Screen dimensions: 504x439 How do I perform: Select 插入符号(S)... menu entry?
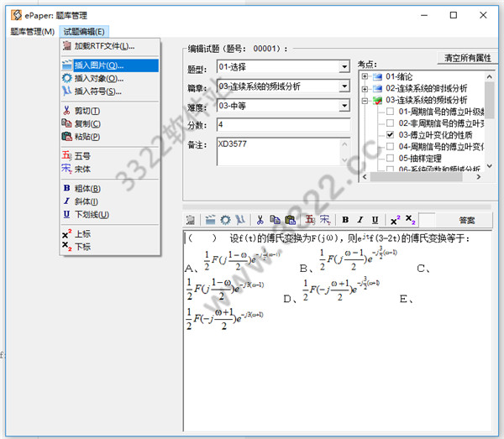pyautogui.click(x=109, y=91)
